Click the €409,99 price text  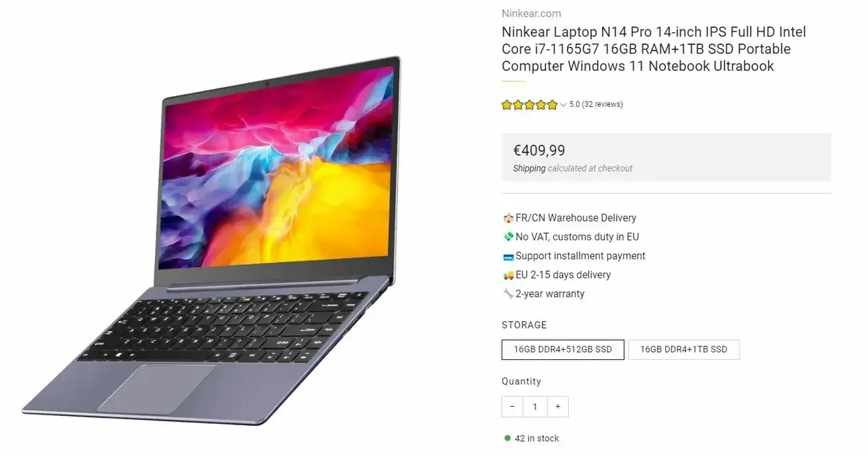pos(539,150)
